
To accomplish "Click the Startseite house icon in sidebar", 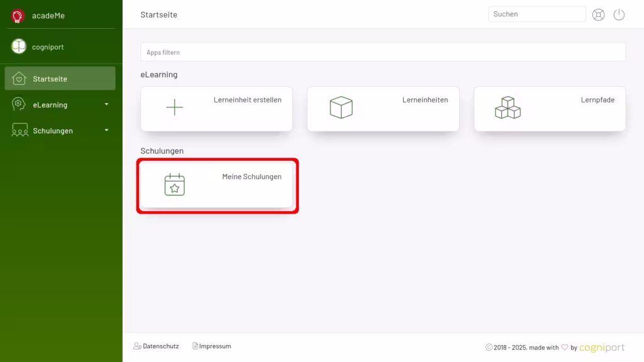I will [x=19, y=79].
